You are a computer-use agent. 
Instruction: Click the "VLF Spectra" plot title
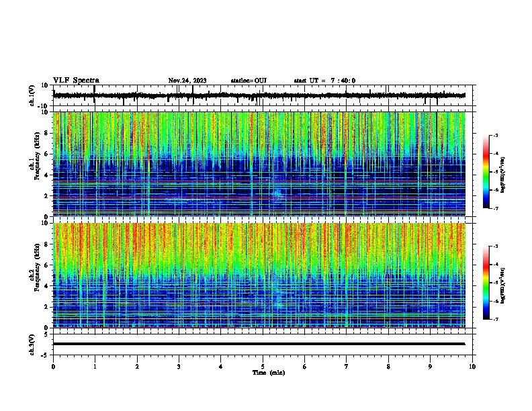[76, 81]
